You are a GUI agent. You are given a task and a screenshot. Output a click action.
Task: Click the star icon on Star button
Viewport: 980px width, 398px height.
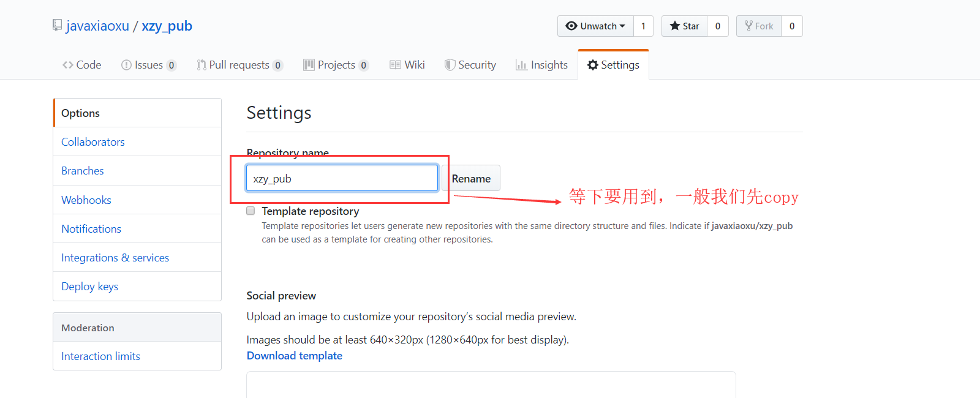[x=675, y=26]
